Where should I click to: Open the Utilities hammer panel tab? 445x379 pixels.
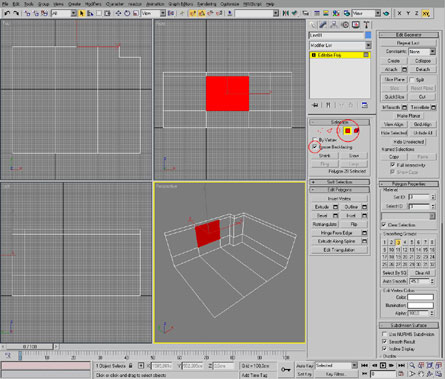click(x=366, y=25)
